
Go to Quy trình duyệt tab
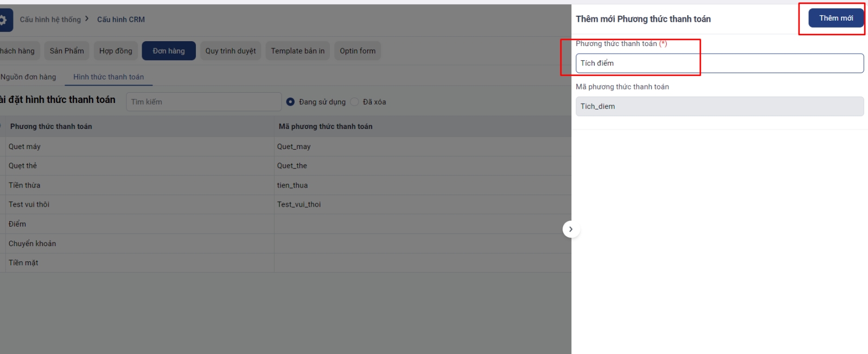click(231, 51)
